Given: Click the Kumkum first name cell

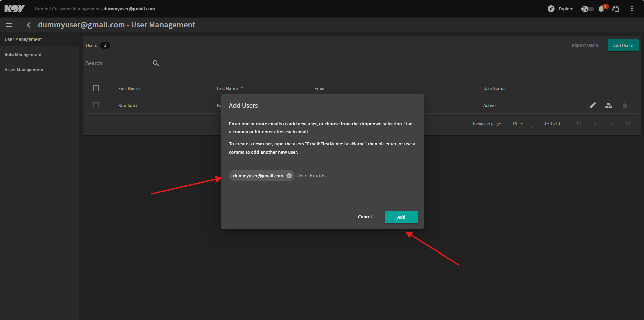Looking at the screenshot, I should [127, 106].
